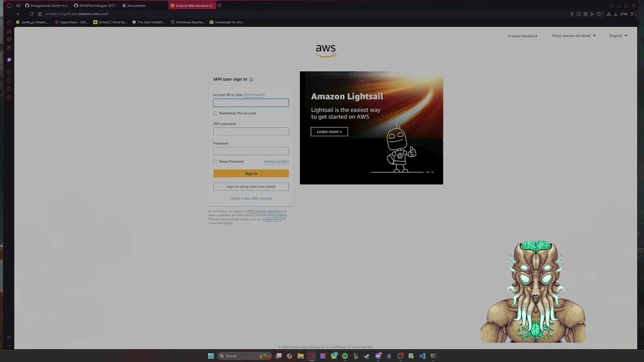Click the Opera GX logo menu button
The image size is (644, 362).
coord(9,6)
